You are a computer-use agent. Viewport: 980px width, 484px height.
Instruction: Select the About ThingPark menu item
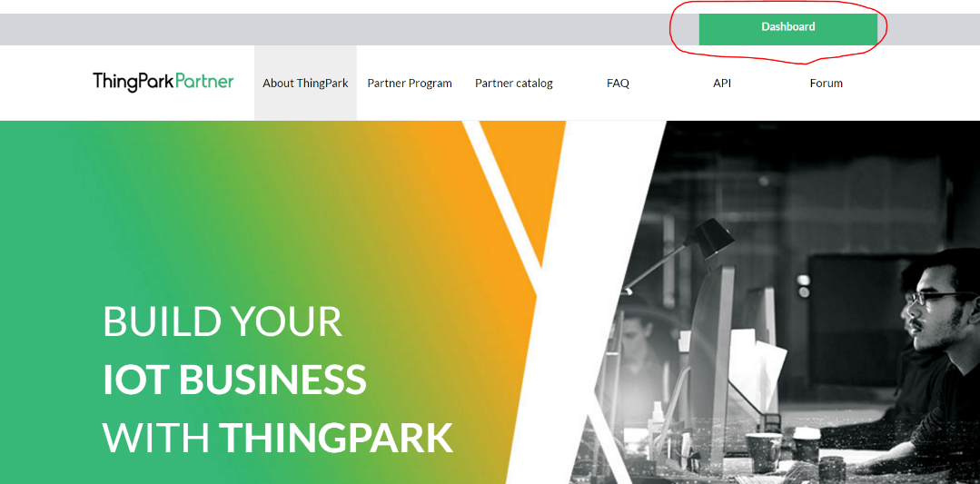coord(305,83)
